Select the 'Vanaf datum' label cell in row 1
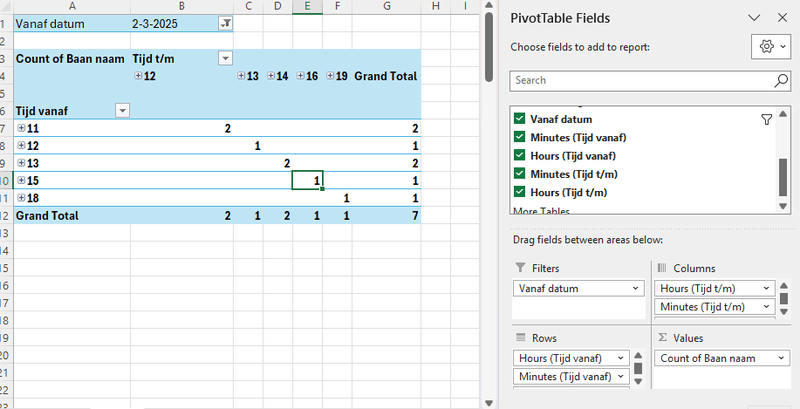 pyautogui.click(x=72, y=23)
